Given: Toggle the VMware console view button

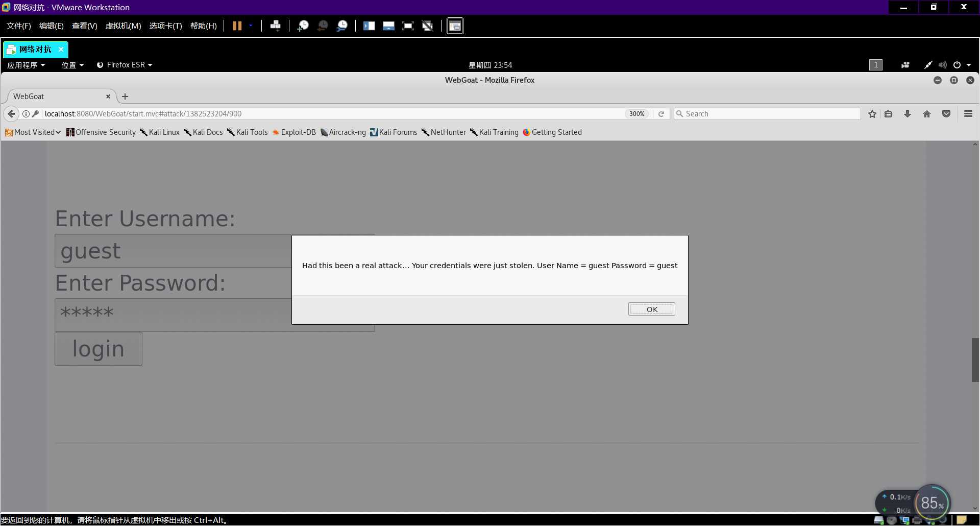Looking at the screenshot, I should pos(455,26).
